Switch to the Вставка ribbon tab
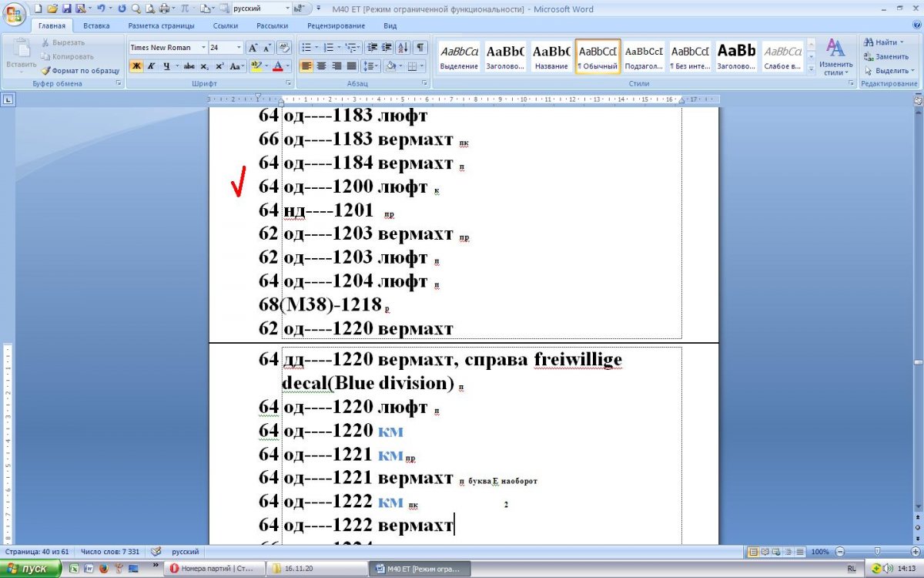This screenshot has height=578, width=924. [x=96, y=25]
